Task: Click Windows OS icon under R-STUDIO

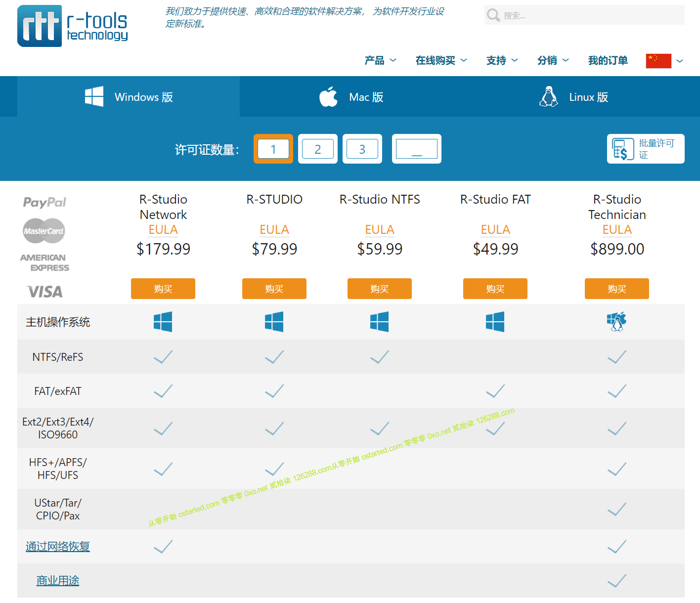Action: click(274, 322)
